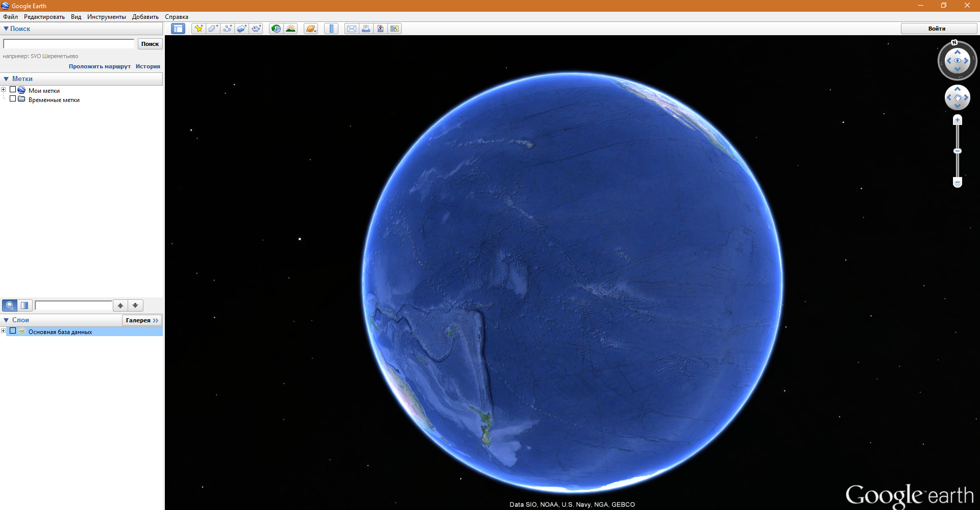980x510 pixels.
Task: Open the Справка menu
Action: (x=177, y=17)
